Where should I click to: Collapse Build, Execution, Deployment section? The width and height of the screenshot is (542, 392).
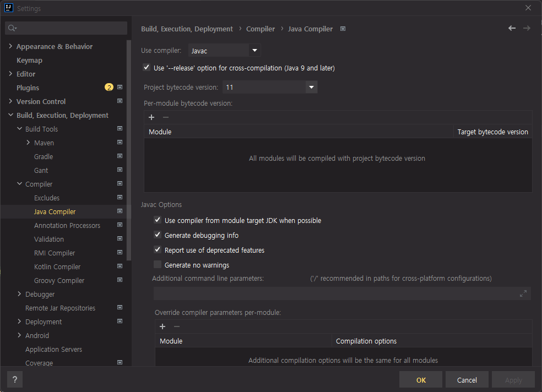[10, 115]
